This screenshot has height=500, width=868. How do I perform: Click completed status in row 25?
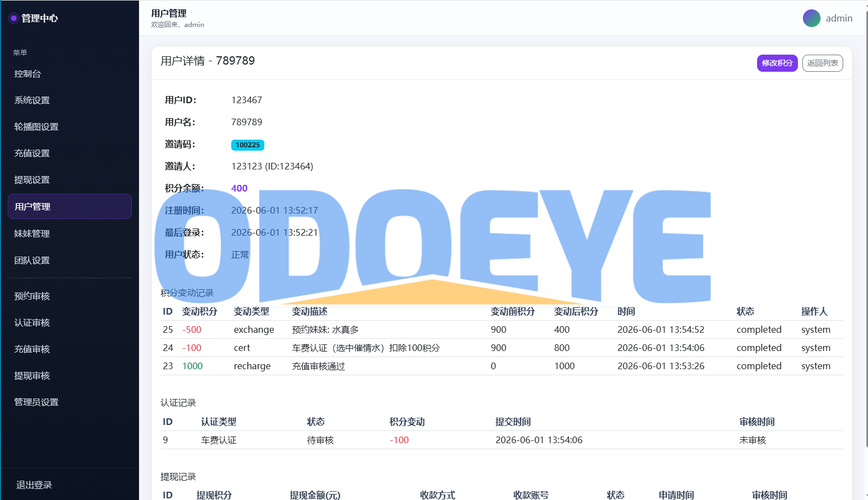pyautogui.click(x=759, y=329)
